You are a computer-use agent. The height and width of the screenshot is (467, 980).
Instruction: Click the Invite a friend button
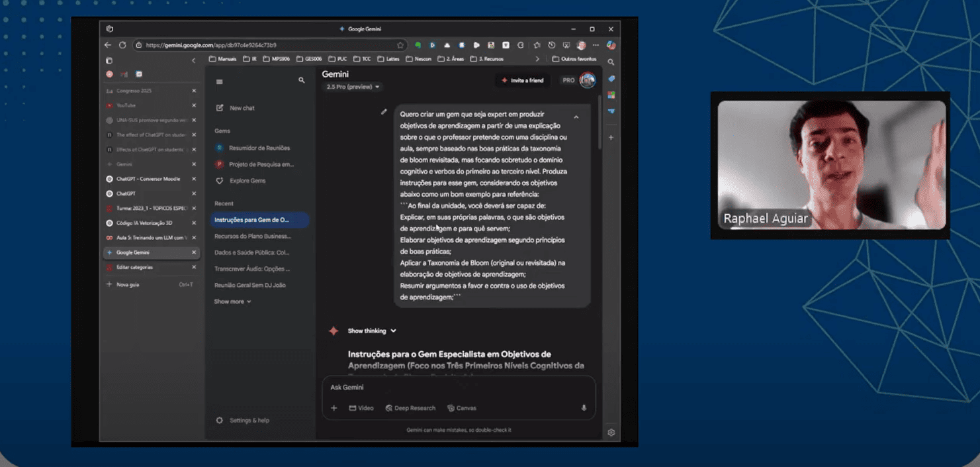tap(523, 80)
